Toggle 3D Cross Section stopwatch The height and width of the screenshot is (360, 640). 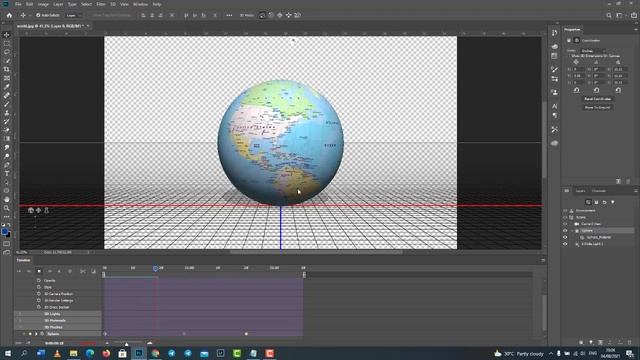coord(39,307)
